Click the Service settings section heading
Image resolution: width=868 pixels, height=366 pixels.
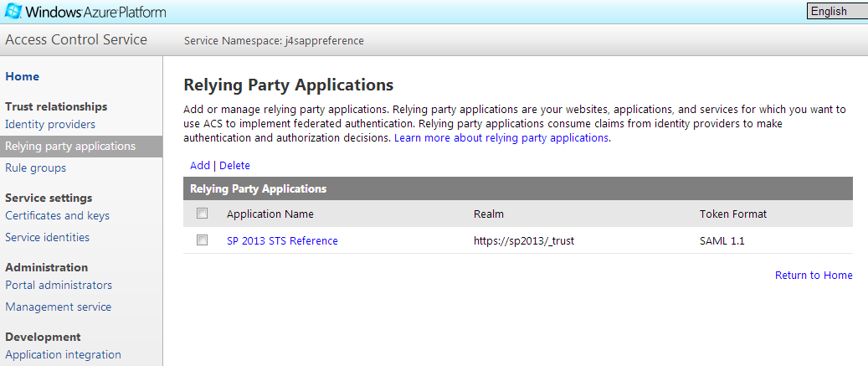(49, 198)
